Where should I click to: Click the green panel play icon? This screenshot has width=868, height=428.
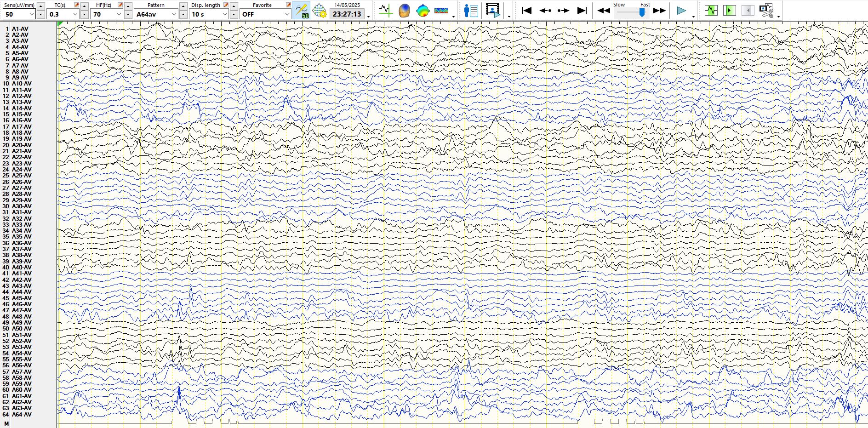[730, 10]
